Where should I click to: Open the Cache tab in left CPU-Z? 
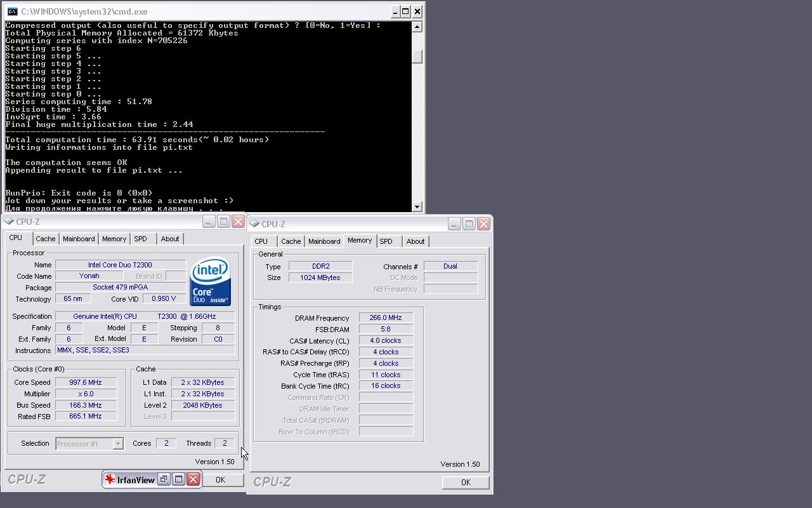pyautogui.click(x=45, y=239)
